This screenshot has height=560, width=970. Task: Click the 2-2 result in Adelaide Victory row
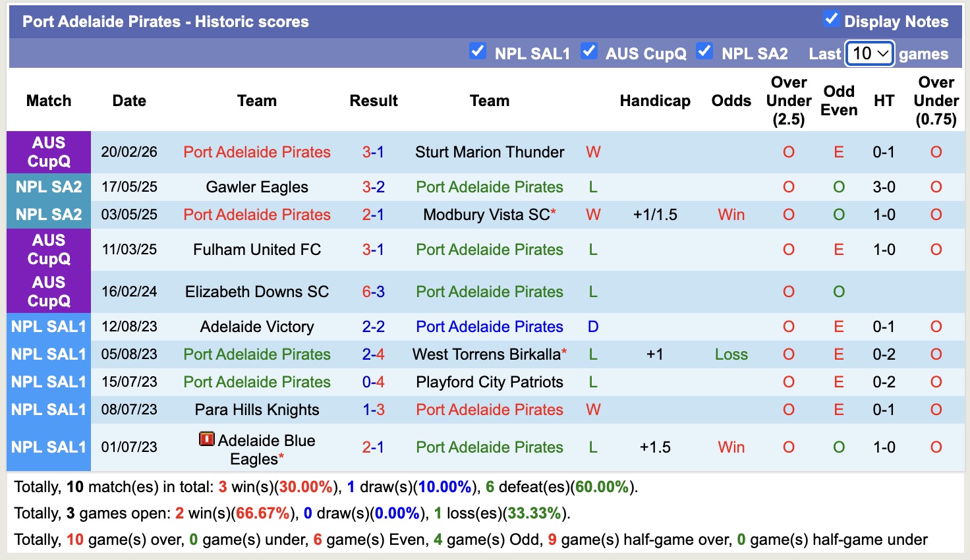click(x=373, y=326)
